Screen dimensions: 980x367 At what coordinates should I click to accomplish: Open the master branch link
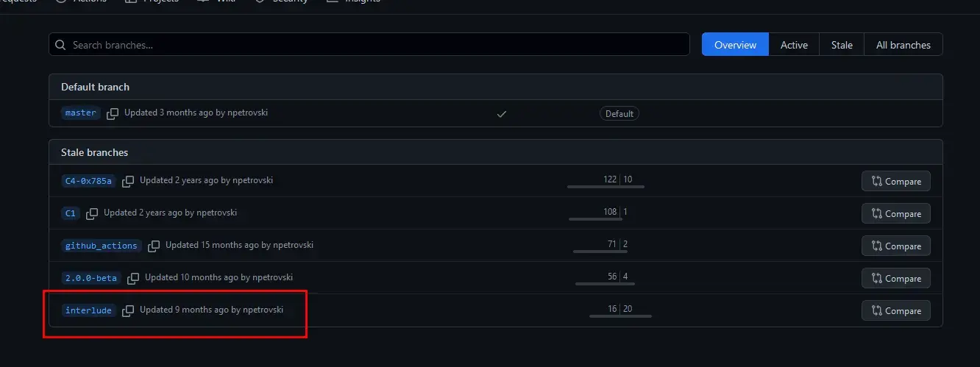[x=81, y=113]
